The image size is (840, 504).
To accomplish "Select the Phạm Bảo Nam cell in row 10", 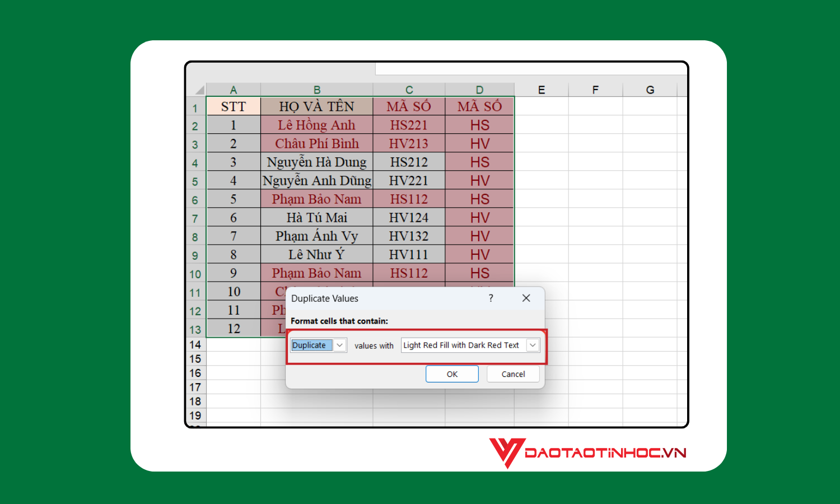I will click(317, 273).
